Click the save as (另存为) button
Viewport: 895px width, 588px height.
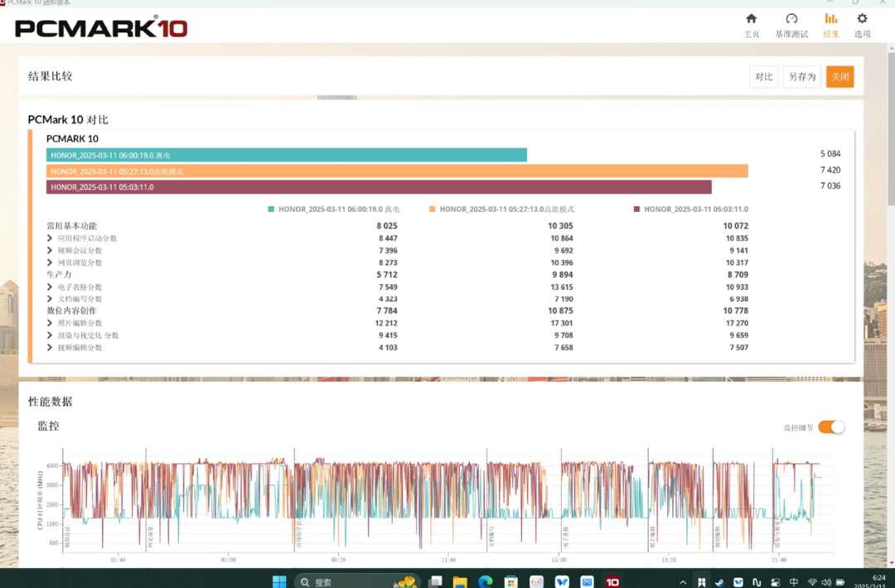coord(802,76)
